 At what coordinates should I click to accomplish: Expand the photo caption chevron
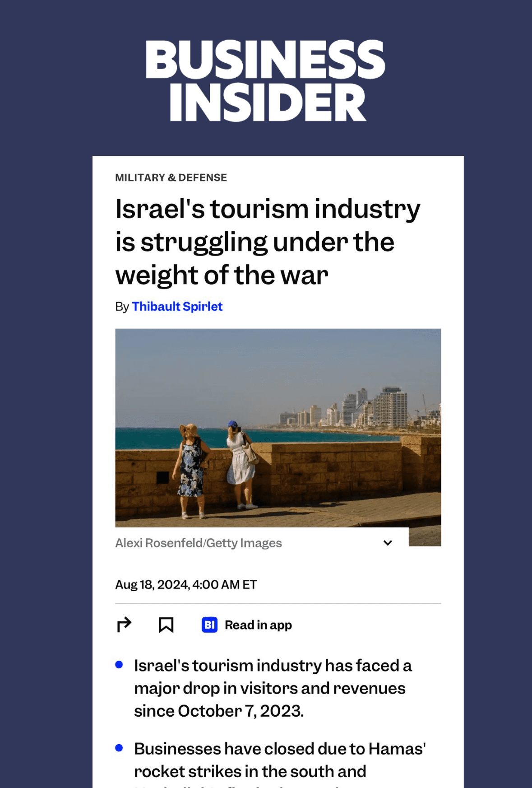click(388, 543)
